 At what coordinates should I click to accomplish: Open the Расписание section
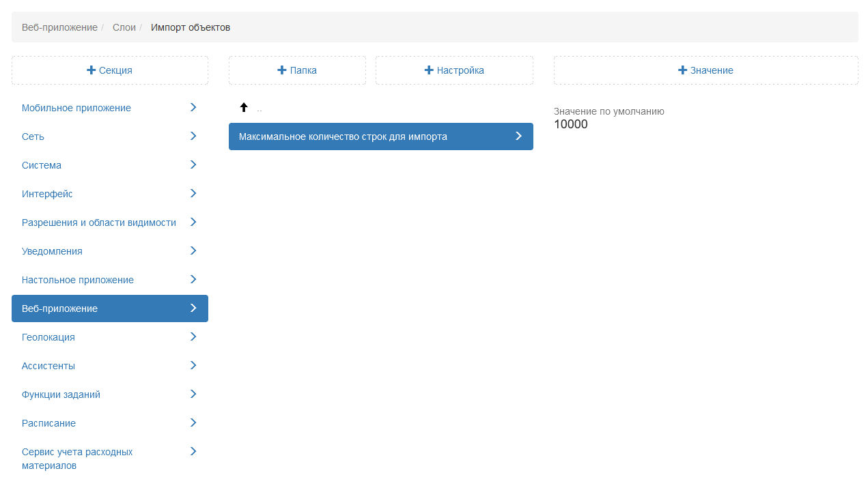(x=48, y=423)
